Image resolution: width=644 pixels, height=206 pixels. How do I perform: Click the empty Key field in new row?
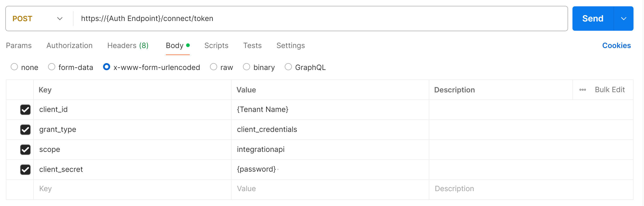point(132,189)
